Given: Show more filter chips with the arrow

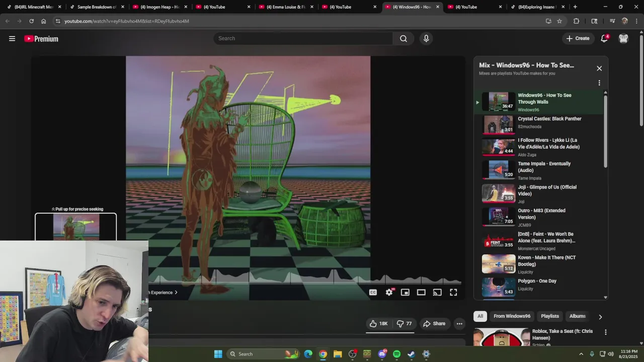Looking at the screenshot, I should pyautogui.click(x=600, y=317).
